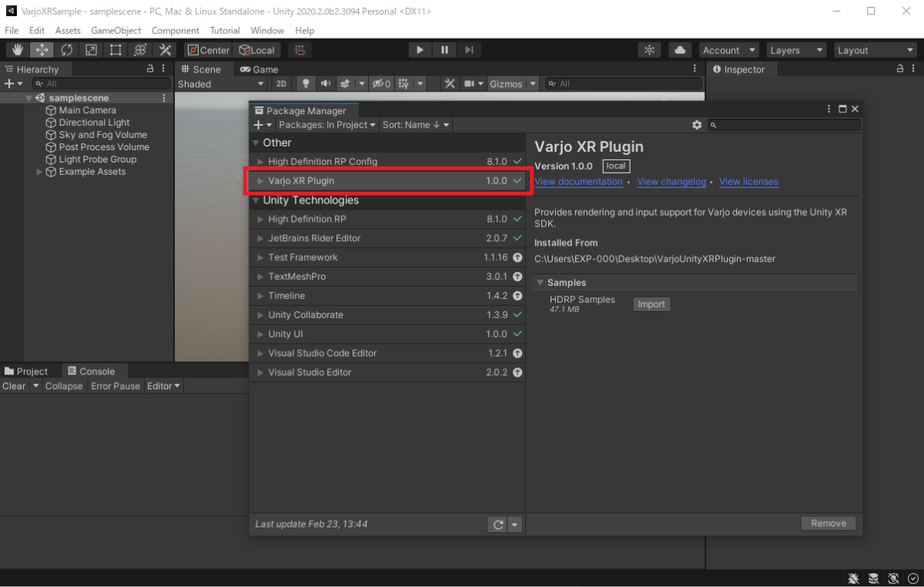Toggle the Scene view grid button
924x587 pixels.
pyautogui.click(x=403, y=83)
